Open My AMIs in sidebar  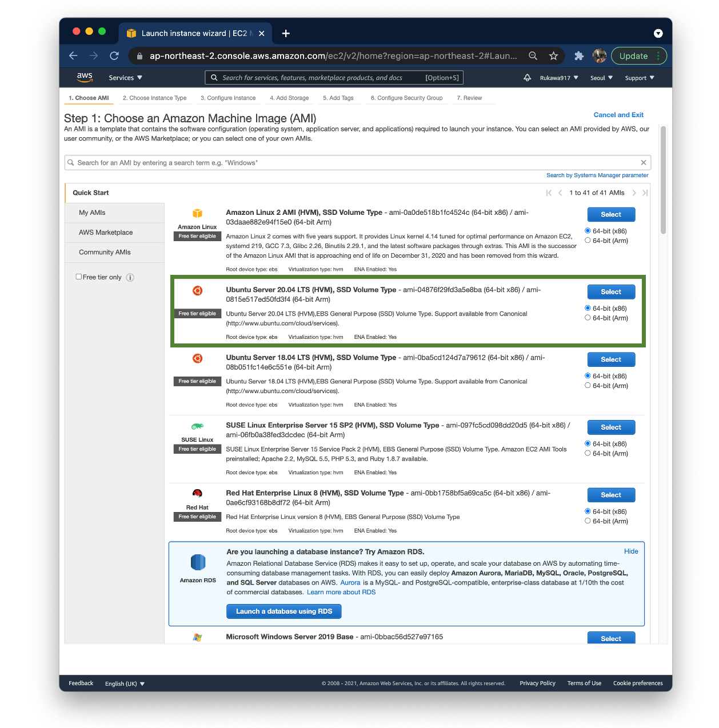pyautogui.click(x=115, y=213)
